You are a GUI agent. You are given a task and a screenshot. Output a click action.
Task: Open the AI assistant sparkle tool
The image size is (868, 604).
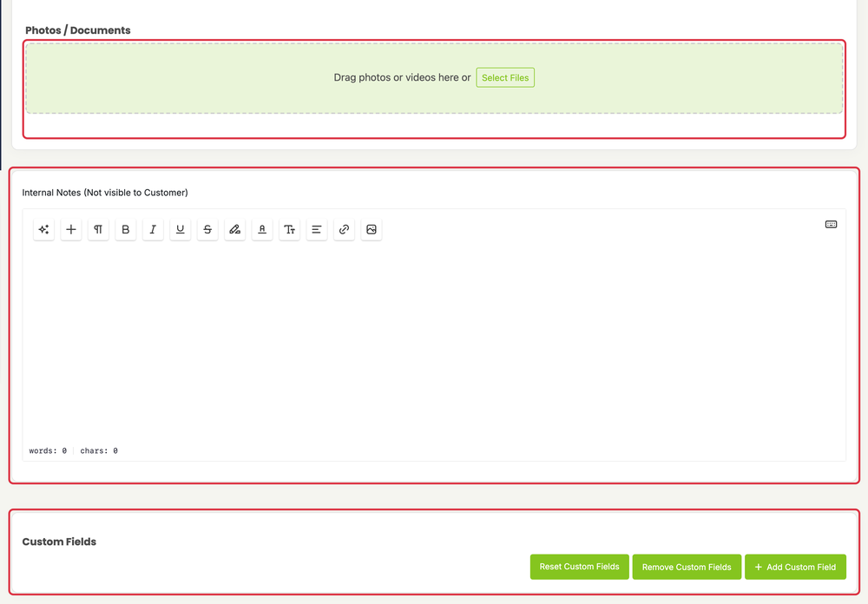pyautogui.click(x=43, y=229)
